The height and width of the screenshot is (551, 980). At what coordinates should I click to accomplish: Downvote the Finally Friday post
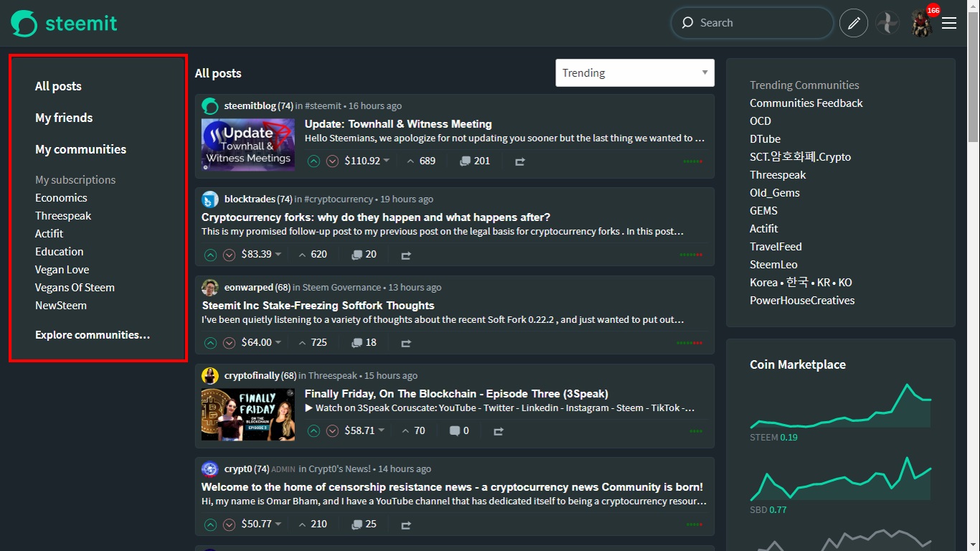[332, 431]
